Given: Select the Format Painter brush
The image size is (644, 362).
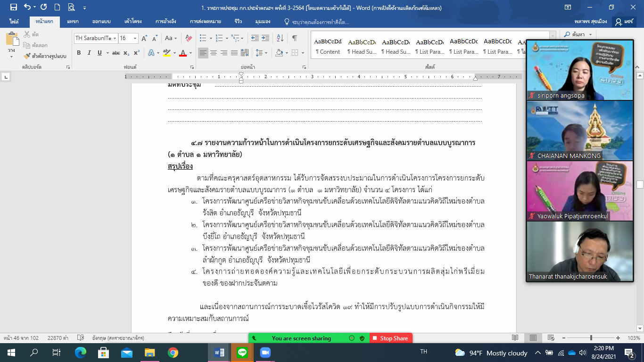Looking at the screenshot, I should (x=27, y=56).
